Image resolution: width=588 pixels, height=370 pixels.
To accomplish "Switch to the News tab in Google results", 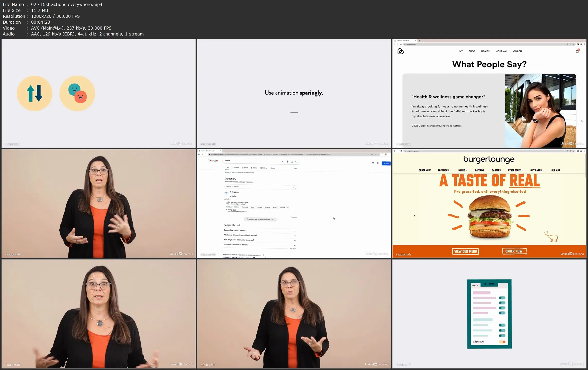I will 245,168.
